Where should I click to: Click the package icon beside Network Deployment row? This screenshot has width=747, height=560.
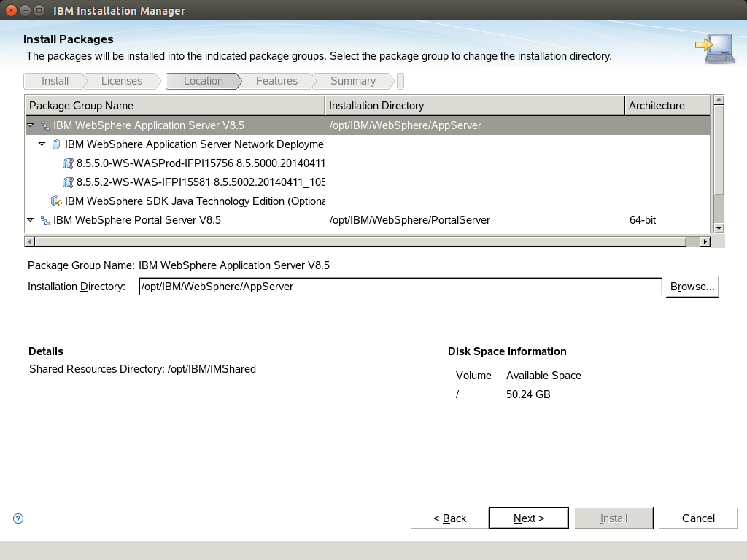coord(56,144)
